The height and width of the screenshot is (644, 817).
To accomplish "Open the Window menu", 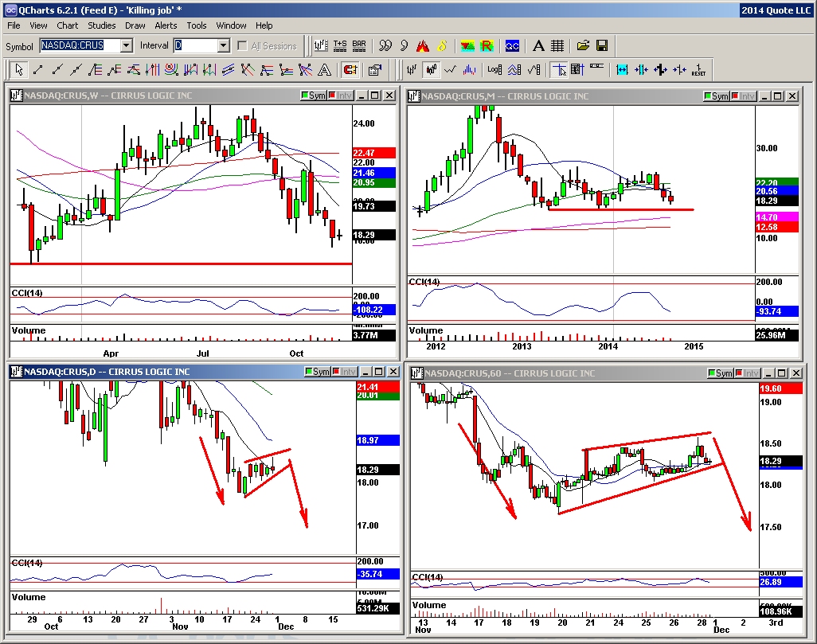I will 232,25.
